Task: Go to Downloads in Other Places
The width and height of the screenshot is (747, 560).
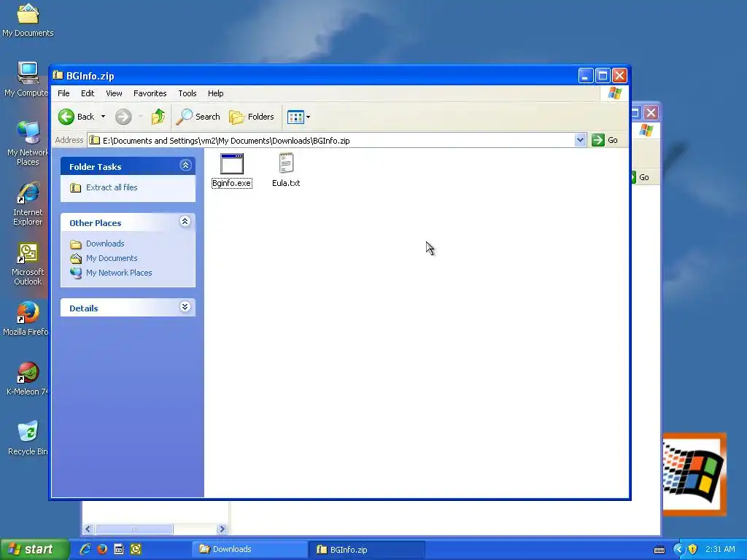Action: coord(105,244)
